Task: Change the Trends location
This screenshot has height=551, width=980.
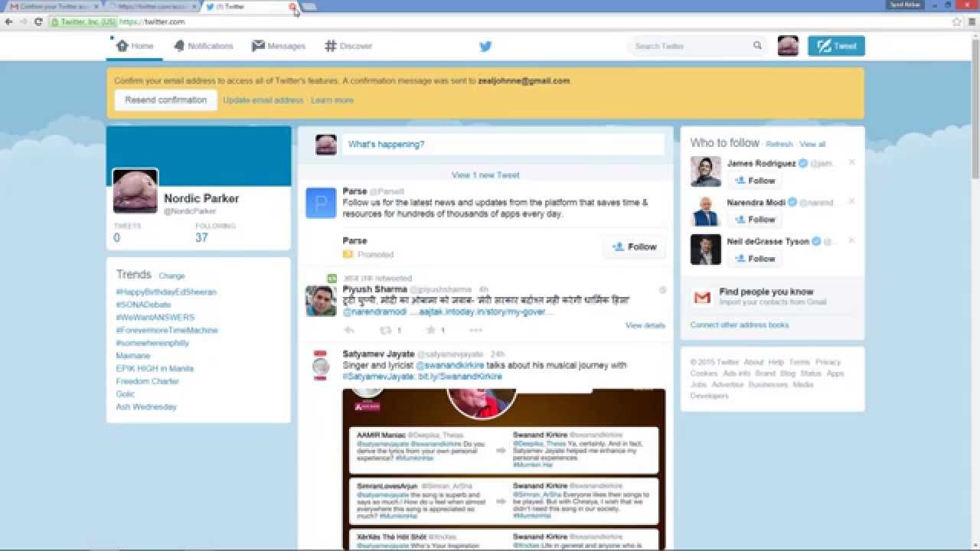Action: 171,275
